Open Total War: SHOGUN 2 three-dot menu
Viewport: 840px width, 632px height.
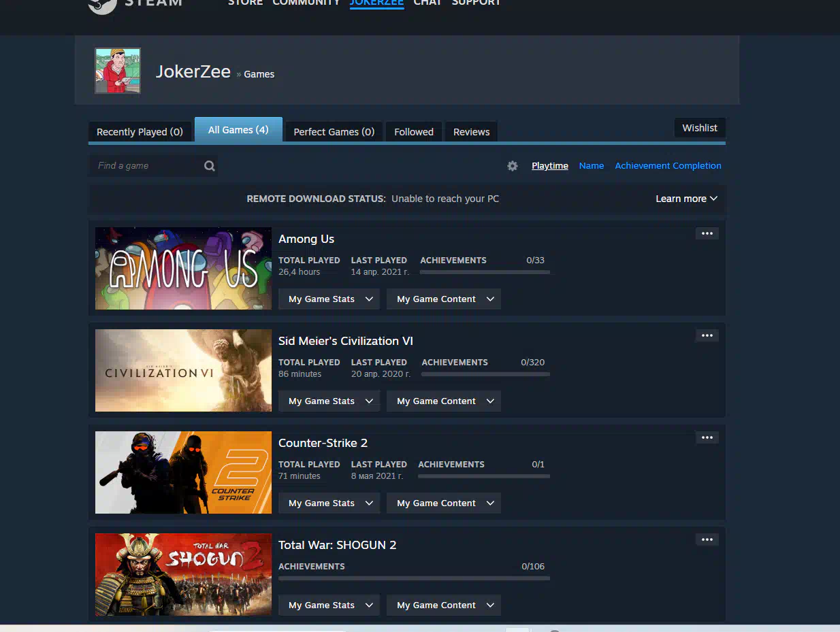pyautogui.click(x=707, y=539)
